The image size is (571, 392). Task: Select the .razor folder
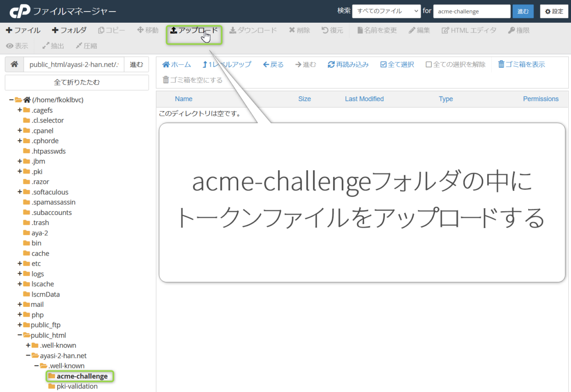pyautogui.click(x=40, y=182)
